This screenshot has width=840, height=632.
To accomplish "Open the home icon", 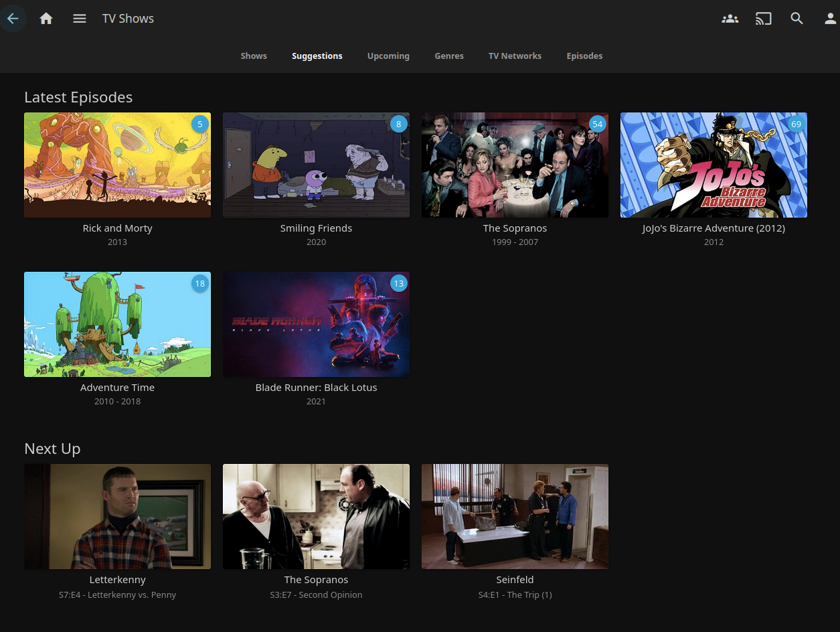I will pyautogui.click(x=46, y=19).
